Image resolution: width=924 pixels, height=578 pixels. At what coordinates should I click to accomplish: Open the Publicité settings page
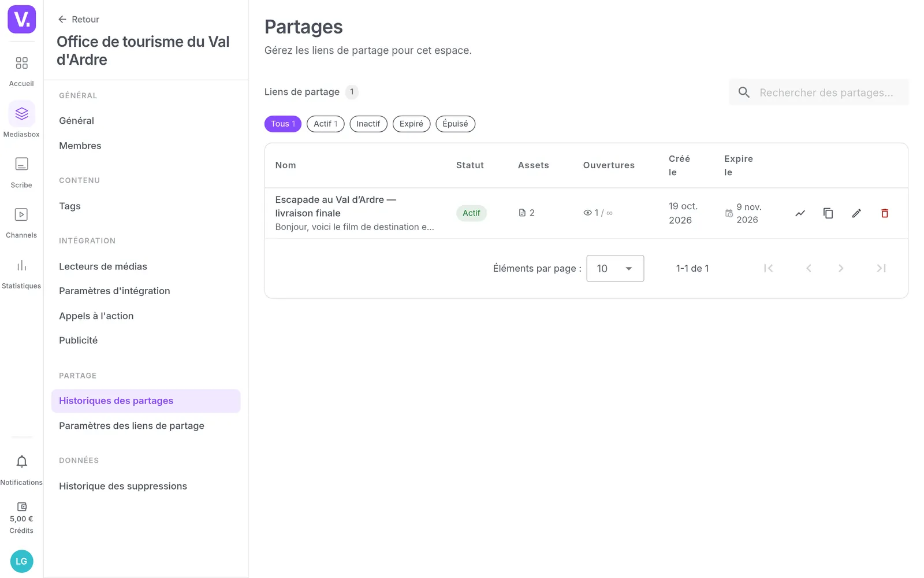[146, 340]
